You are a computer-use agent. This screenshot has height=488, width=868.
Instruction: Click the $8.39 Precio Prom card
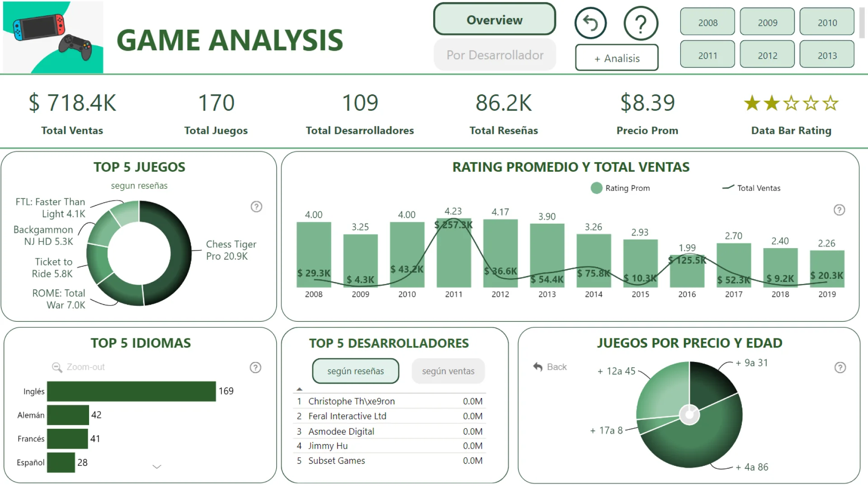point(647,113)
